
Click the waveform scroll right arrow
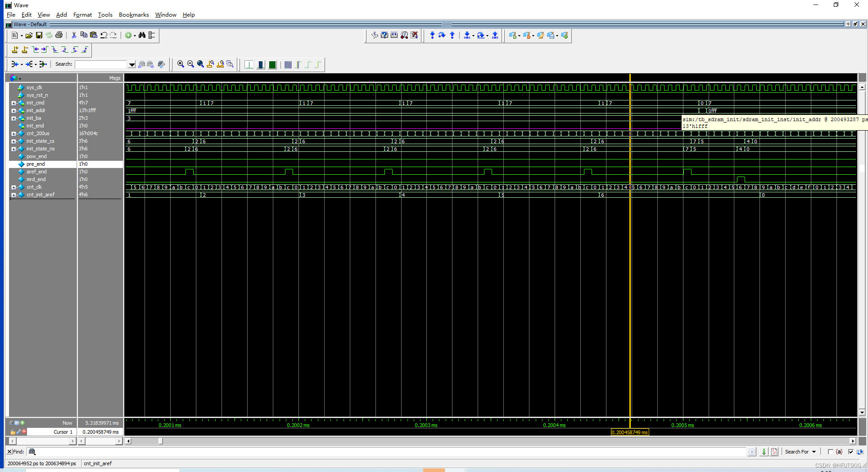coord(853,441)
